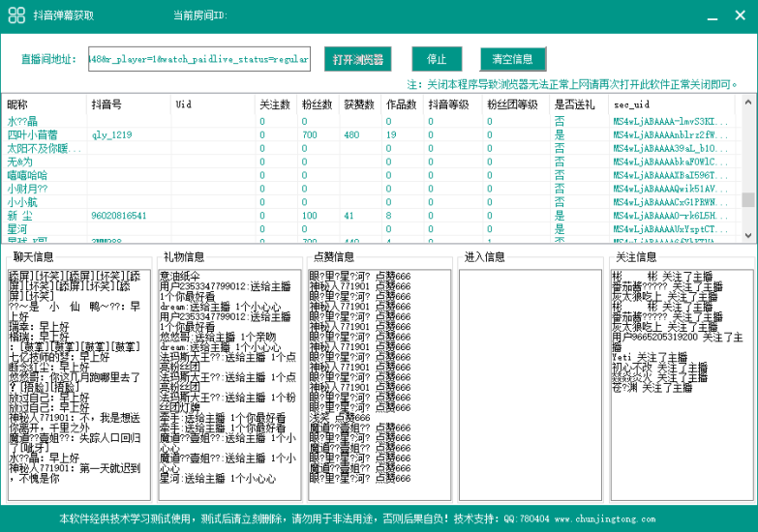Click the user table scrollbar thumb
Viewport: 758px width, 532px height.
point(748,199)
